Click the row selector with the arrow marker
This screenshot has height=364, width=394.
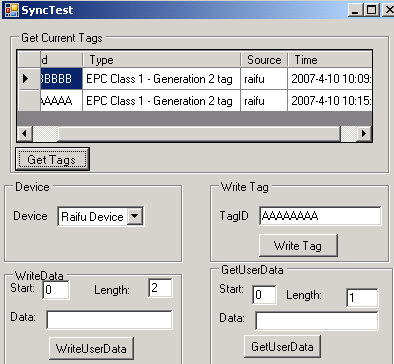[x=29, y=79]
